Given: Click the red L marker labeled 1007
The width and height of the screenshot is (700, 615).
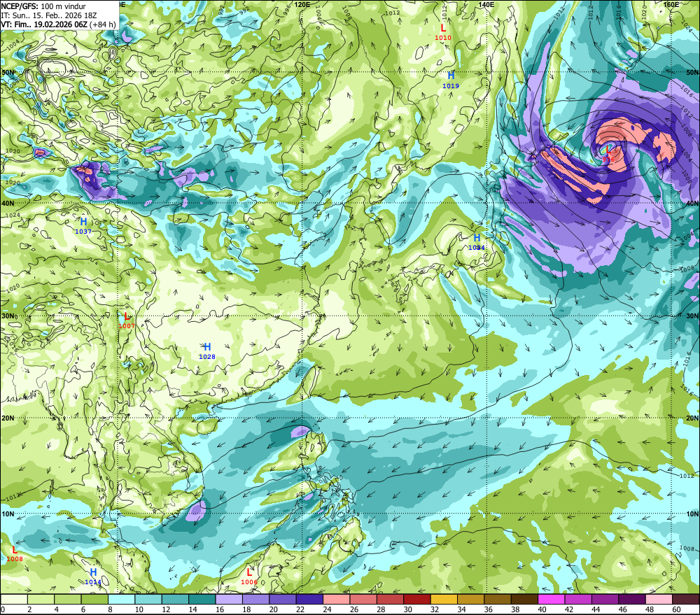Looking at the screenshot, I should 127,316.
